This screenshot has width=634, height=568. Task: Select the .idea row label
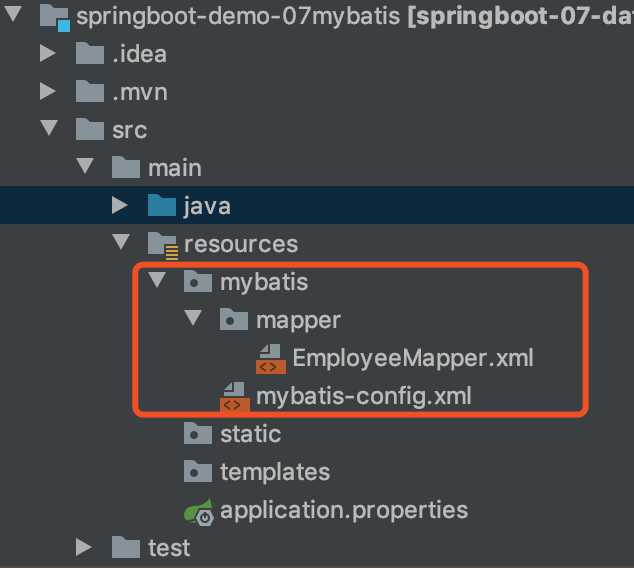(x=139, y=54)
